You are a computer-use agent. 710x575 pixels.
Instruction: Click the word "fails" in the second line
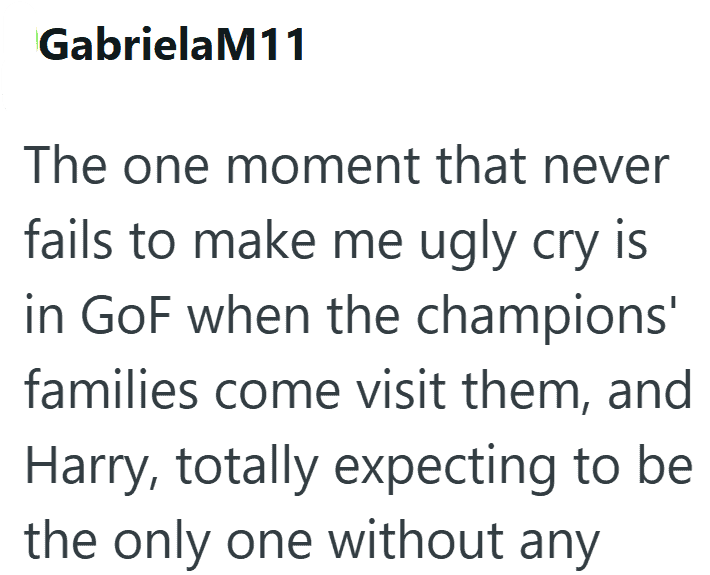click(x=68, y=239)
